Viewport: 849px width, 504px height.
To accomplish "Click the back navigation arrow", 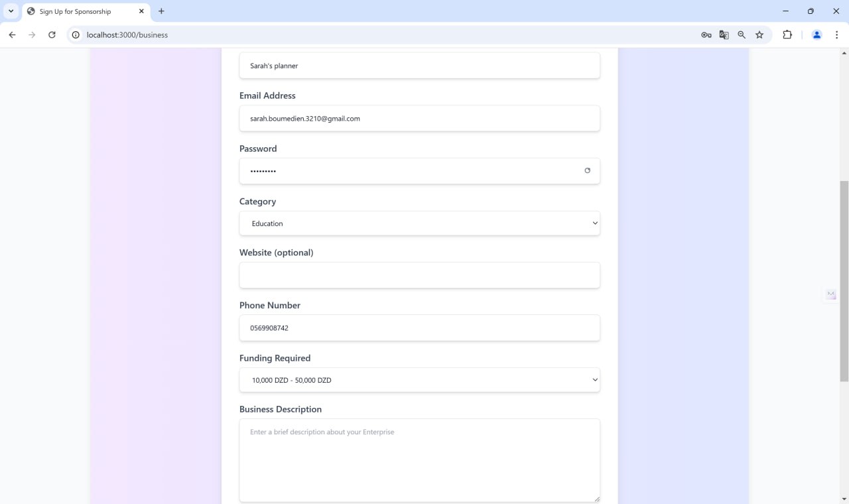I will [x=11, y=34].
